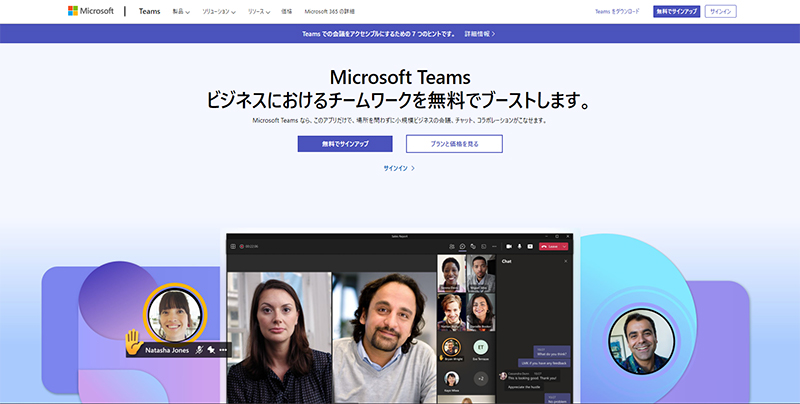
Task: Close the Chat panel with X
Action: click(565, 261)
